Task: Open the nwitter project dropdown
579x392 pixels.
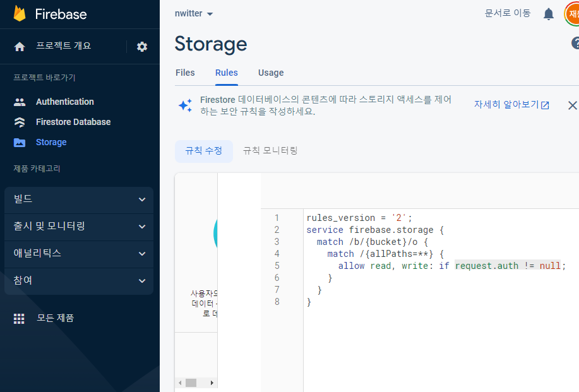Action: point(193,14)
